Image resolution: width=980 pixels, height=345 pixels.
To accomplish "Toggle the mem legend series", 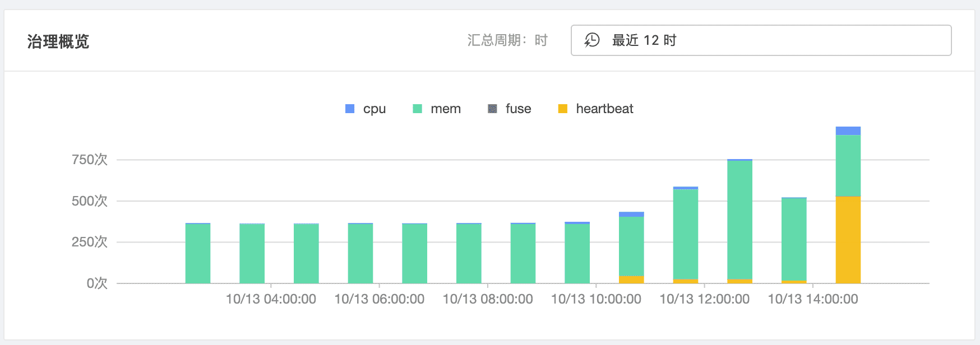I will (437, 109).
